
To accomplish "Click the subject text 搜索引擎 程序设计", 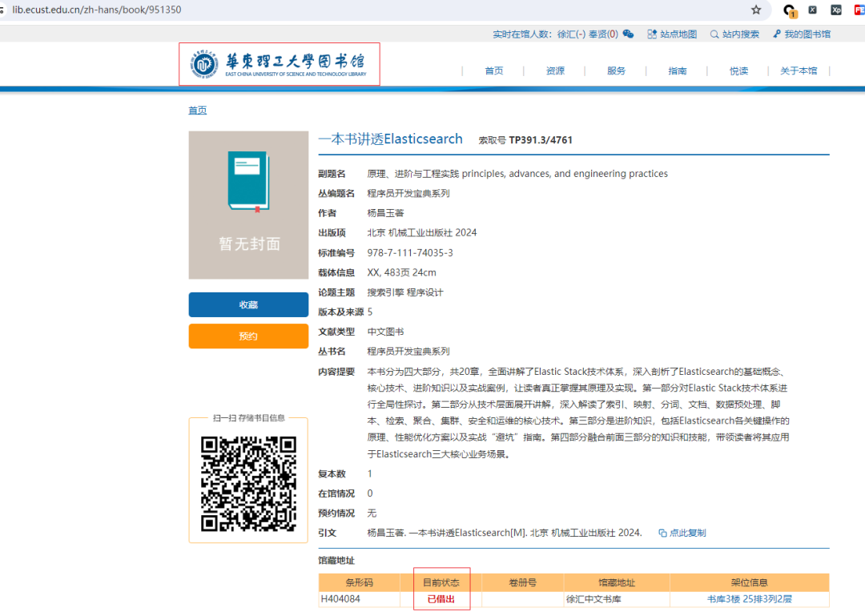I will coord(405,292).
